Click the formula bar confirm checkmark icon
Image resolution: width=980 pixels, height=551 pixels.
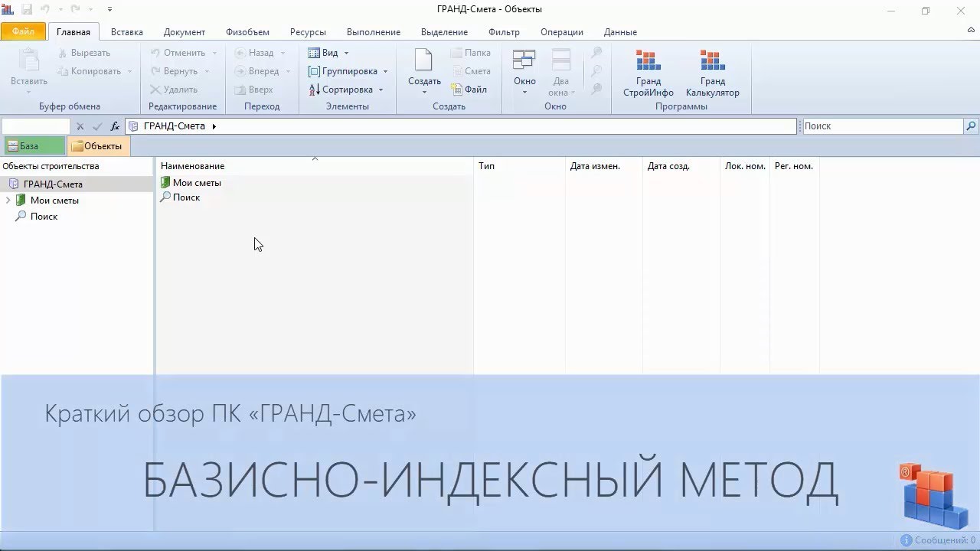(97, 126)
